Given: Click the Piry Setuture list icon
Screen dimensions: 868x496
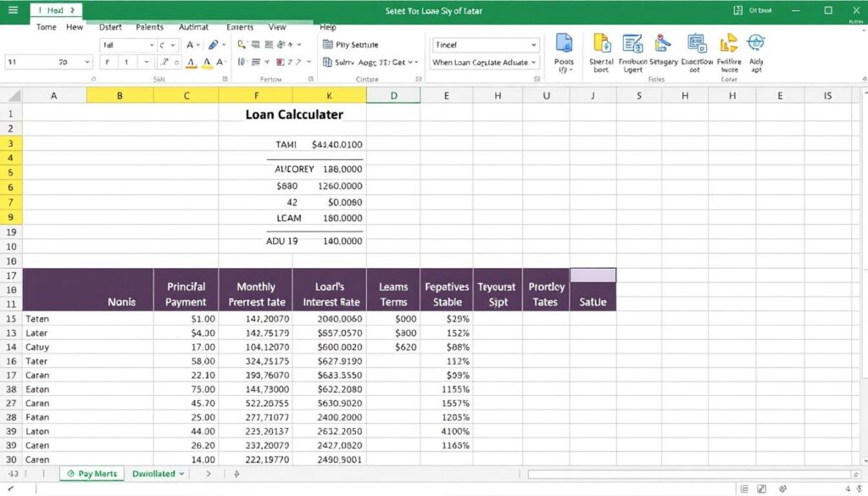Looking at the screenshot, I should (328, 44).
